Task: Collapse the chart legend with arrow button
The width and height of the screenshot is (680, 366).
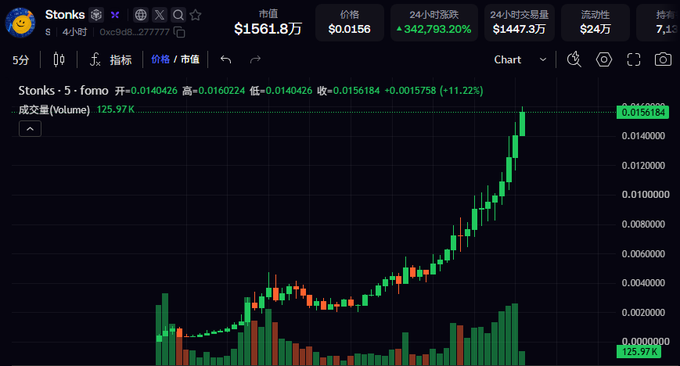Action: (x=30, y=129)
